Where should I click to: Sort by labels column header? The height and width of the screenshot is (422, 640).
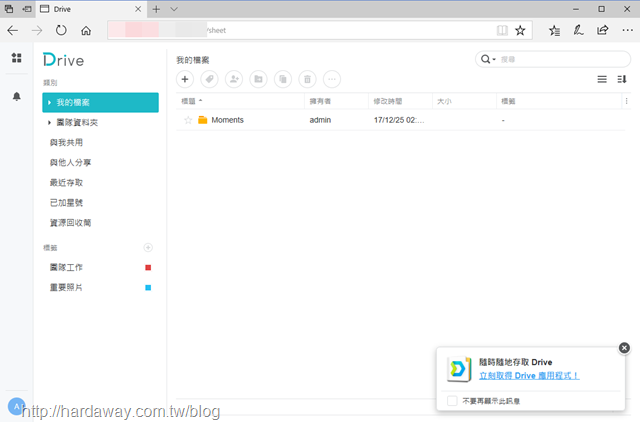[x=559, y=101]
